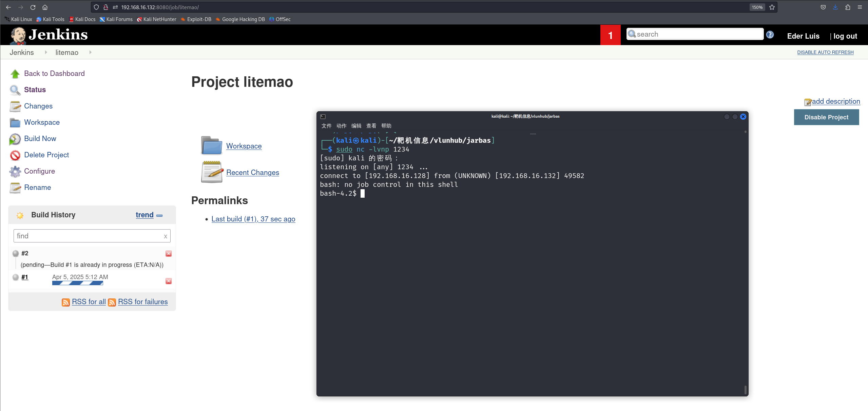868x411 pixels.
Task: Click the Back to Dashboard arrow icon
Action: [15, 74]
